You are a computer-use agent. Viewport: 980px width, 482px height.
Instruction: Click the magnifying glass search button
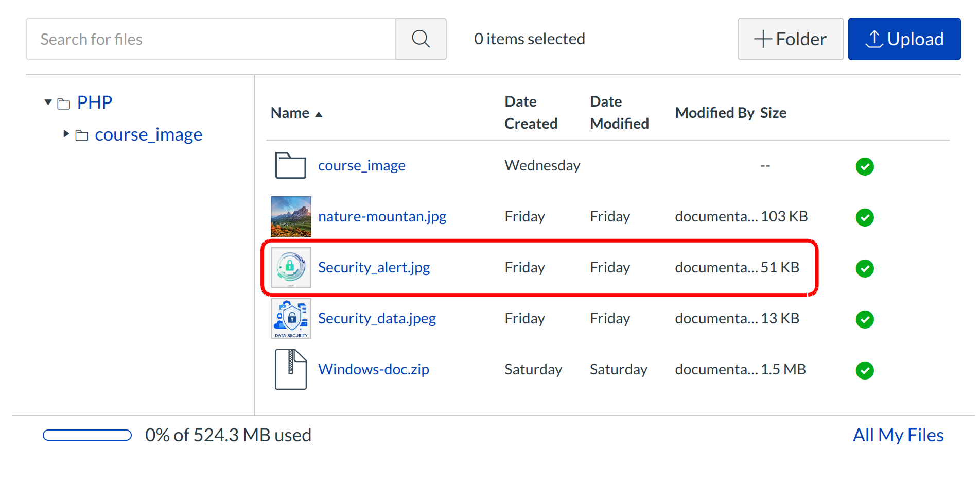(421, 39)
